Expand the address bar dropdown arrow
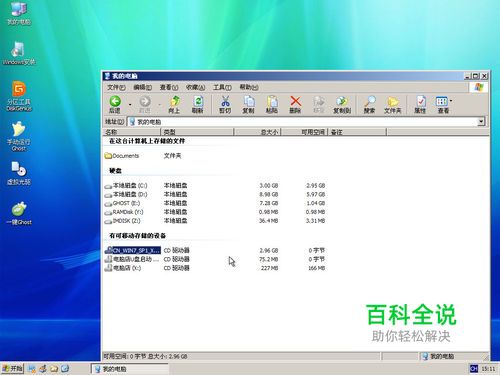This screenshot has height=375, width=500. click(x=481, y=122)
